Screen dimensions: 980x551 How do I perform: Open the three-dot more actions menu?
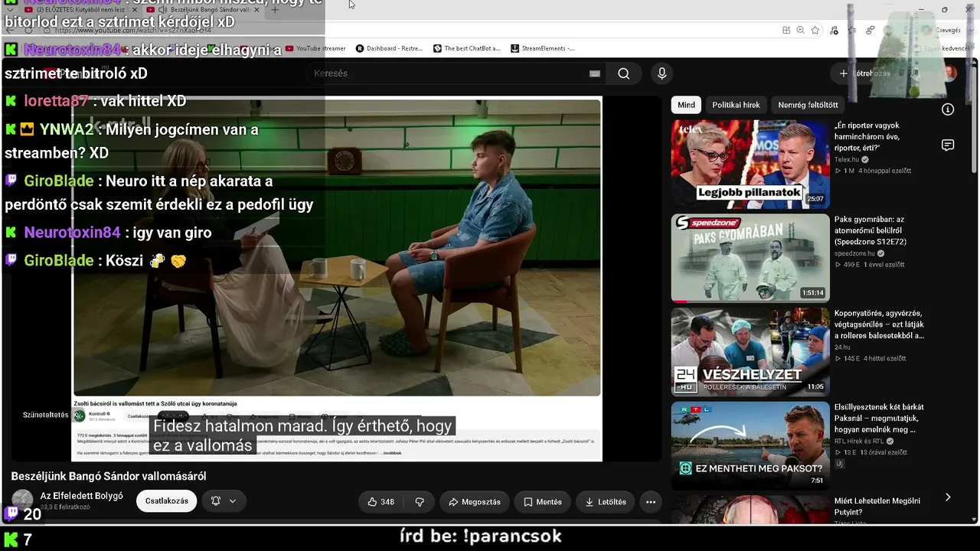pos(651,502)
